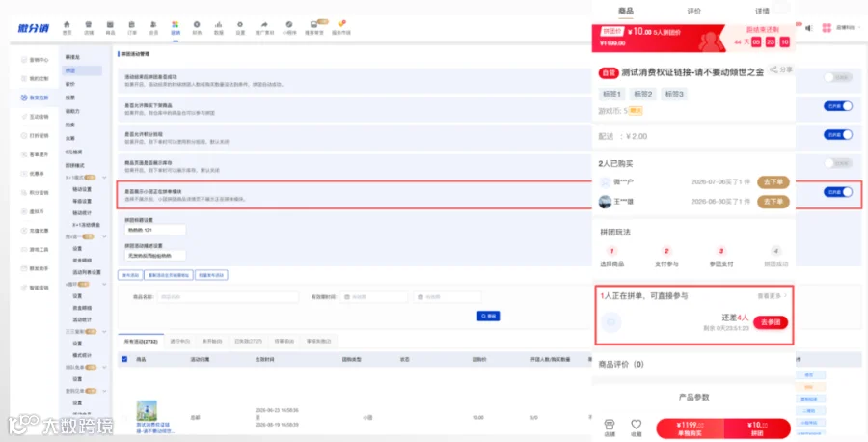The height and width of the screenshot is (442, 868).
Task: Tap the ¥1199 单独购买 button
Action: click(x=690, y=428)
